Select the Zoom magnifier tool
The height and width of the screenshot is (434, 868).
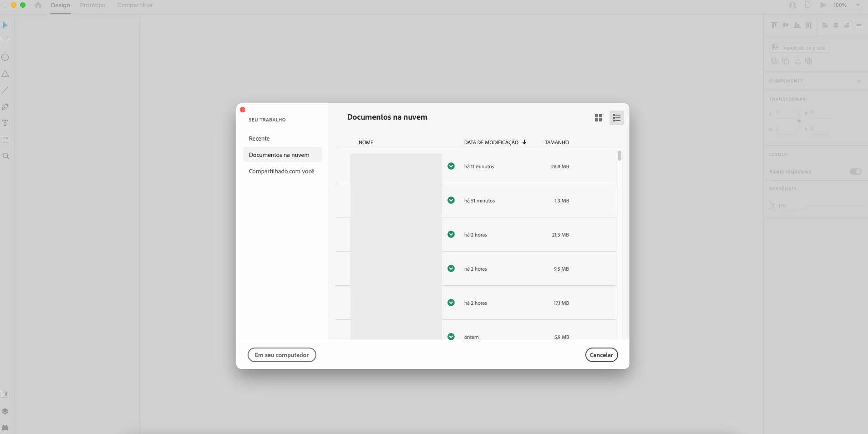(x=5, y=156)
